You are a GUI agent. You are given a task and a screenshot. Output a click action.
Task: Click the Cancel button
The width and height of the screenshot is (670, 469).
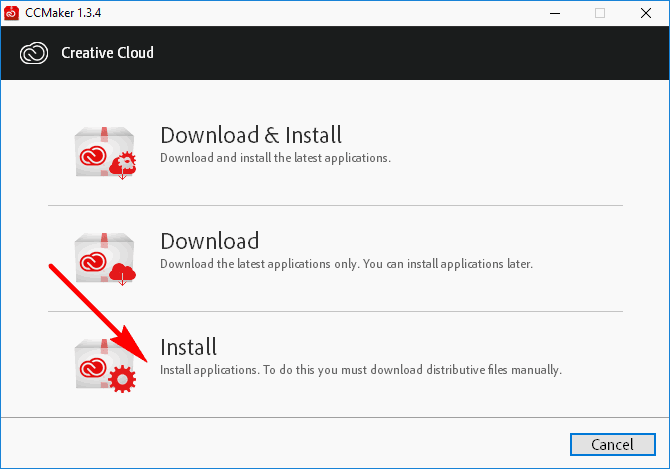(612, 445)
